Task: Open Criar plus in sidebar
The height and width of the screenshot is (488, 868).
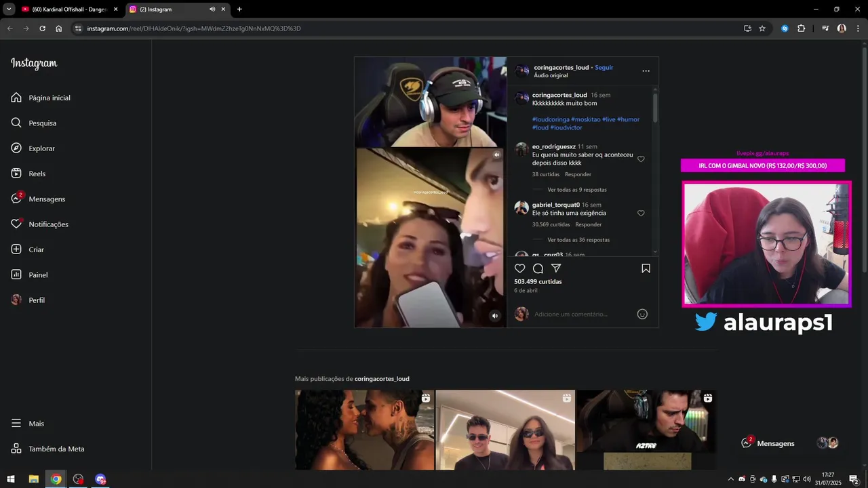Action: (28, 249)
